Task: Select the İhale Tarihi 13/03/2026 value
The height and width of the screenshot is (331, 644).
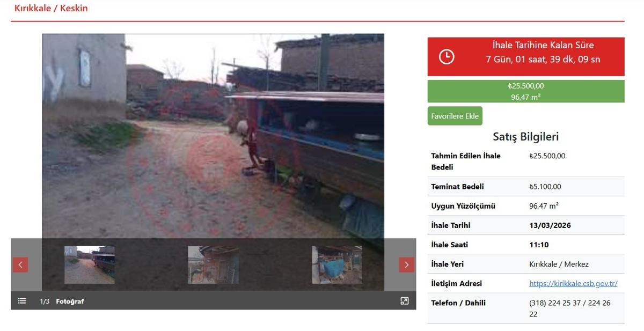Action: tap(550, 225)
